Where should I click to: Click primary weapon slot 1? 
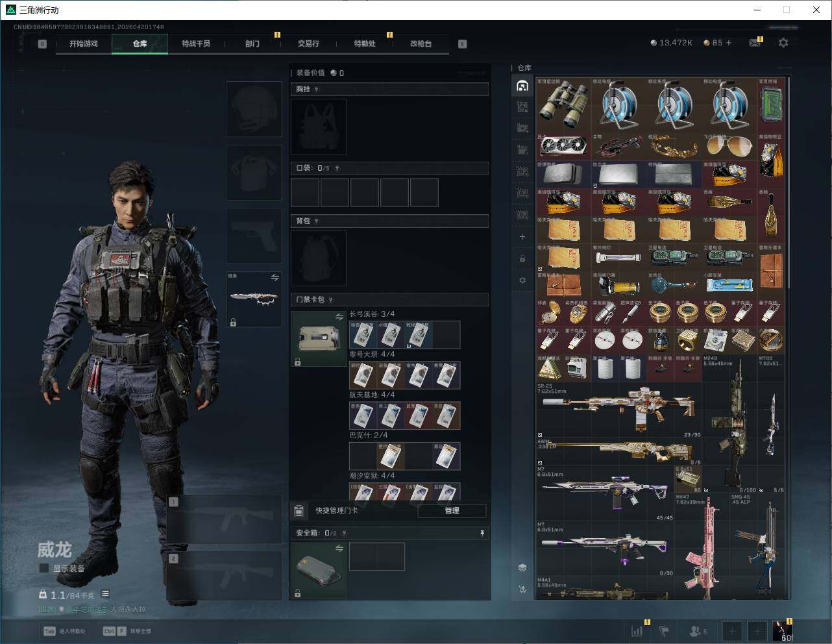(225, 519)
